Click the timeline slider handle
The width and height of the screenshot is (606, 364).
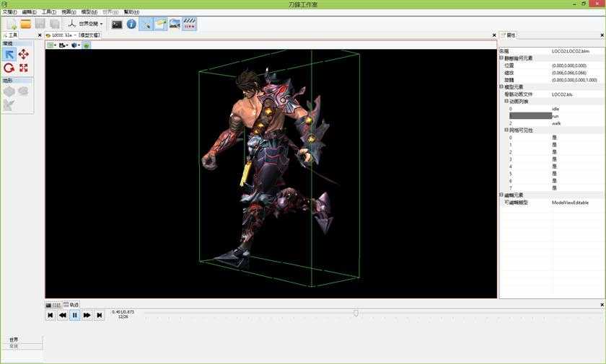[356, 313]
